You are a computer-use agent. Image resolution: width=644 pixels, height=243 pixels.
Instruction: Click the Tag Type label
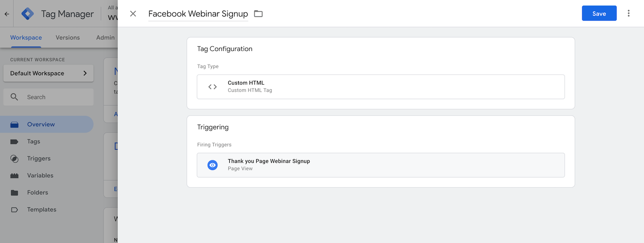point(208,67)
